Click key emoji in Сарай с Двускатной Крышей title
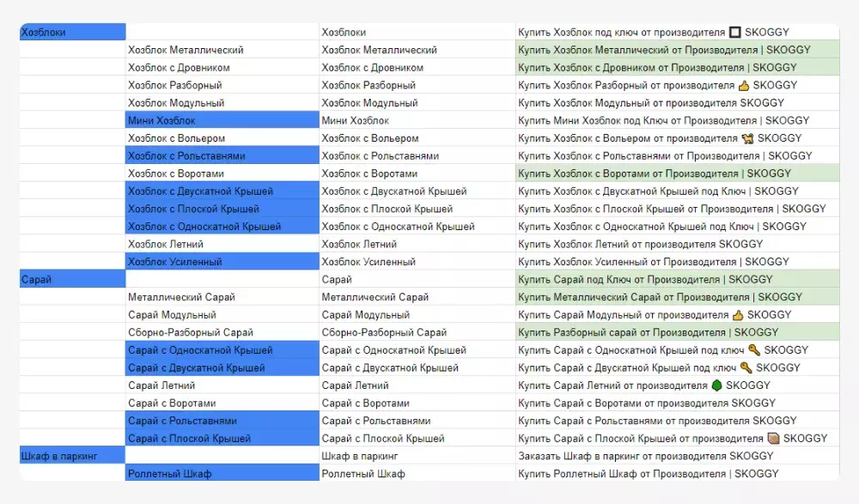Viewport: 859px width, 504px height. (x=746, y=368)
